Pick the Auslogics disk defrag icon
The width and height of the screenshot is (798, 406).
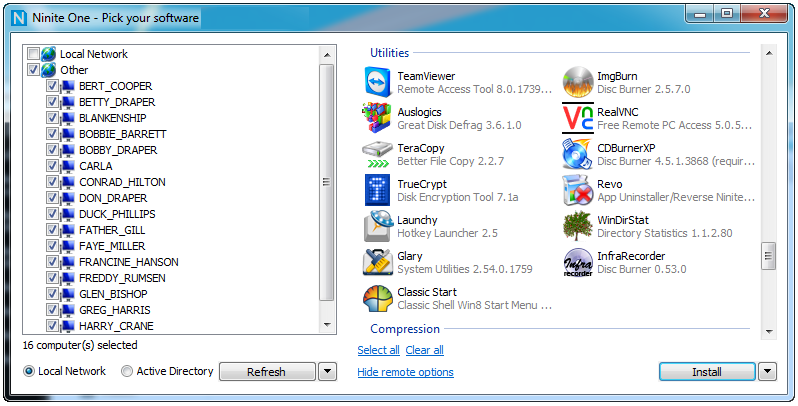point(377,118)
